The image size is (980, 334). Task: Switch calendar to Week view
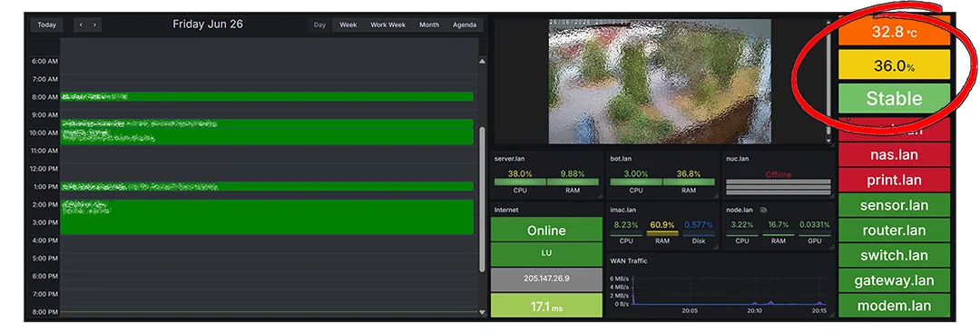click(x=348, y=25)
